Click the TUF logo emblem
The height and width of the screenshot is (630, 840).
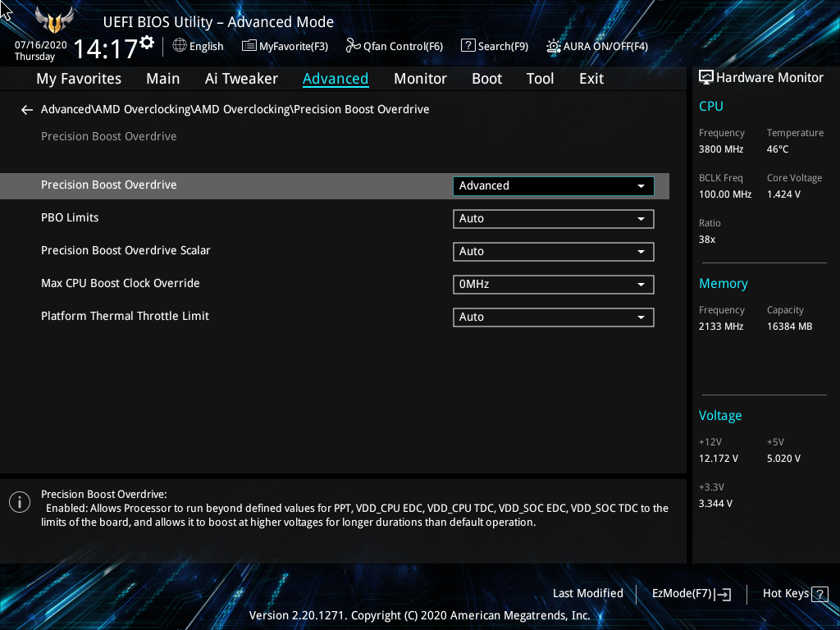[54, 20]
